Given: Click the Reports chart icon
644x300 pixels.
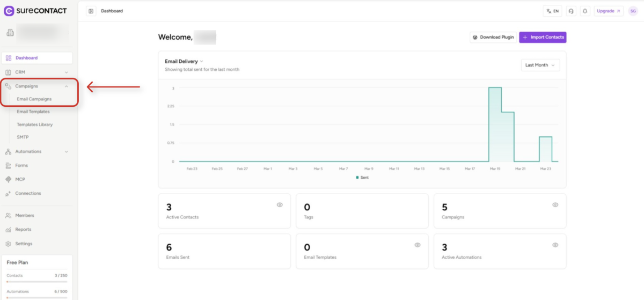Looking at the screenshot, I should coord(9,229).
